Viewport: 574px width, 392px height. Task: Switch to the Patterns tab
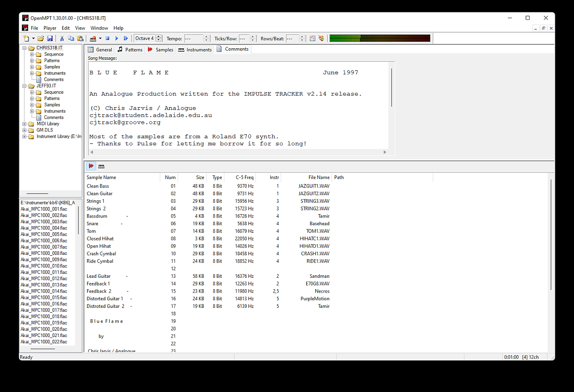click(130, 49)
